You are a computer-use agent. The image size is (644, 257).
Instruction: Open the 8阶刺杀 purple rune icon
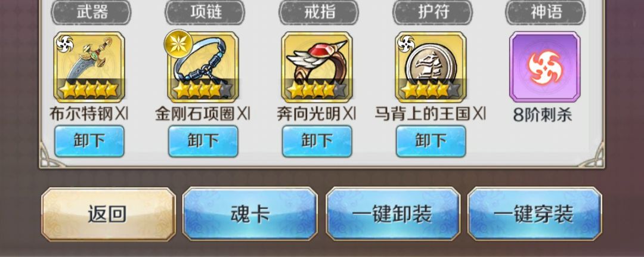[544, 67]
